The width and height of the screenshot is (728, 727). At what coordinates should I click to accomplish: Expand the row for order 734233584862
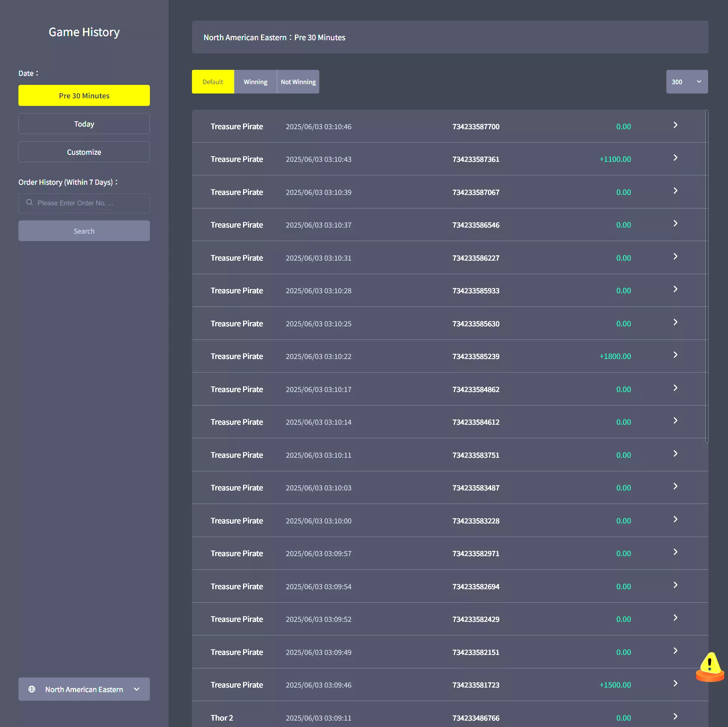pyautogui.click(x=450, y=389)
